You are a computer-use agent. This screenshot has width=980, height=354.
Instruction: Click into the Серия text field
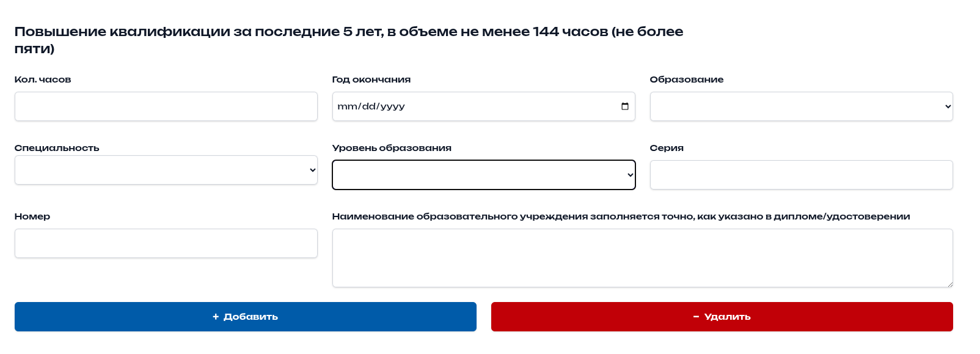point(801,175)
